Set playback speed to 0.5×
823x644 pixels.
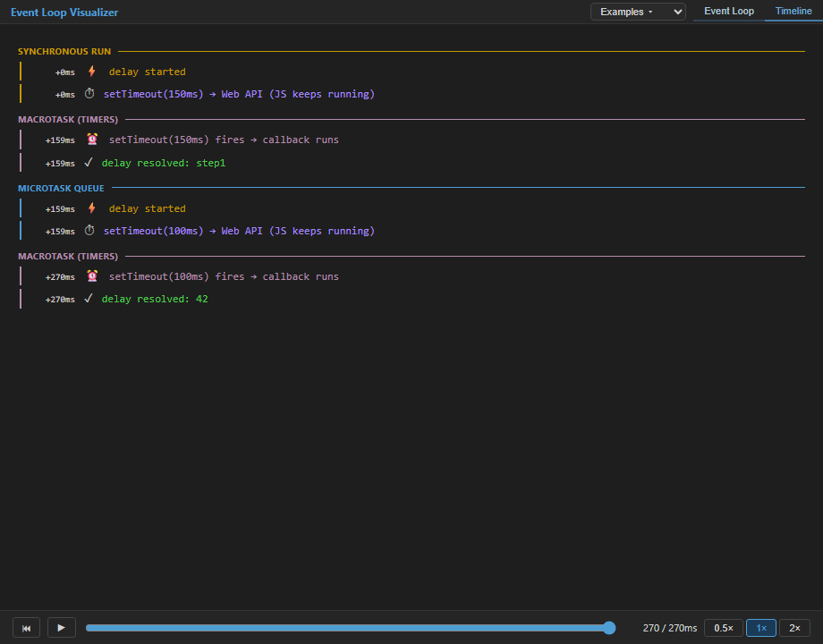point(724,628)
